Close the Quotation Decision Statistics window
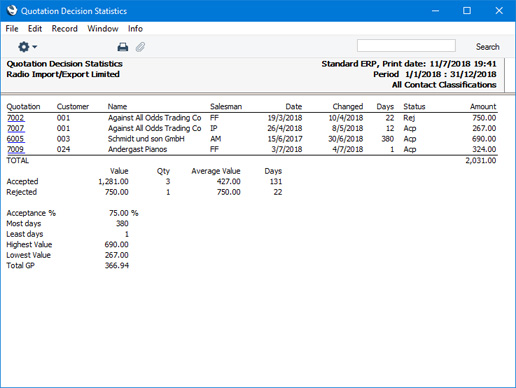This screenshot has height=388, width=516. click(499, 11)
